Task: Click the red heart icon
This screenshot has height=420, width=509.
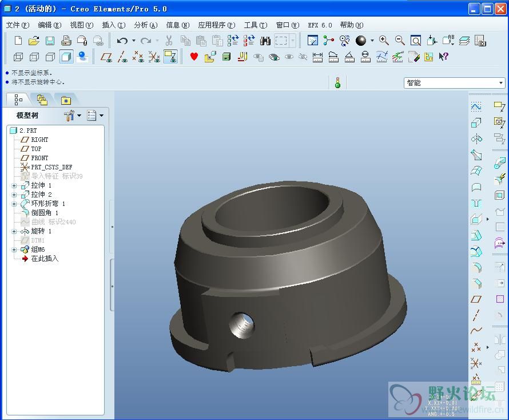Action: pyautogui.click(x=194, y=57)
